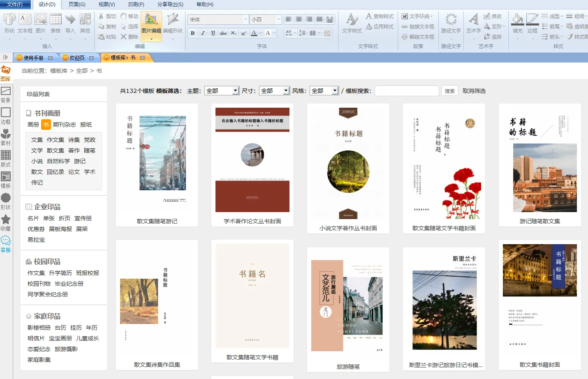The width and height of the screenshot is (588, 379).
Task: Switch to 欢迎页 document tab
Action: click(77, 58)
